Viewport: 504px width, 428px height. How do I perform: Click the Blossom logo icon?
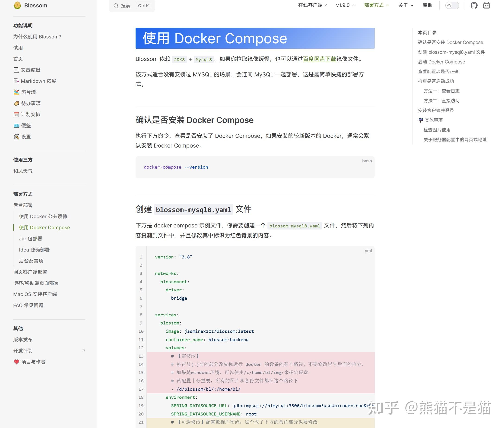coord(17,5)
